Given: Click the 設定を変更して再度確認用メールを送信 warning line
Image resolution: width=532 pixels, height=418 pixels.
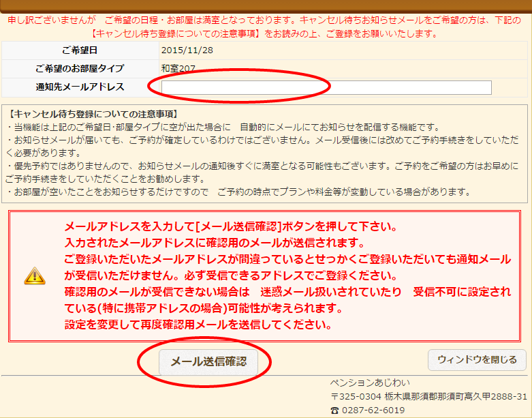Looking at the screenshot, I should click(x=198, y=325).
